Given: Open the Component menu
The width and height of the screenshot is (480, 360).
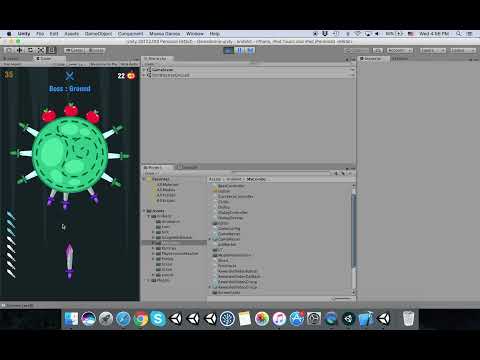Looking at the screenshot, I should point(130,34).
